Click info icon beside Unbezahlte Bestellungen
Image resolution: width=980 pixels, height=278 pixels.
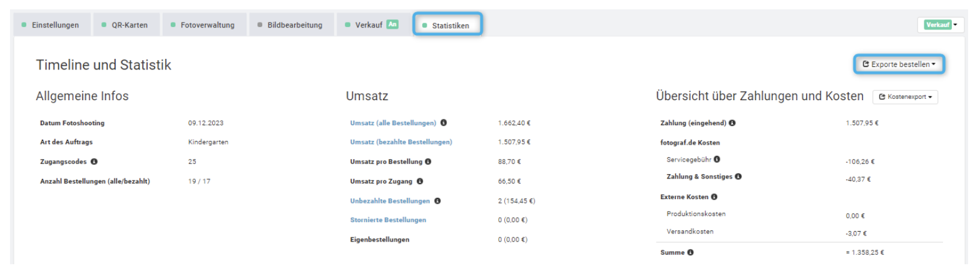437,201
